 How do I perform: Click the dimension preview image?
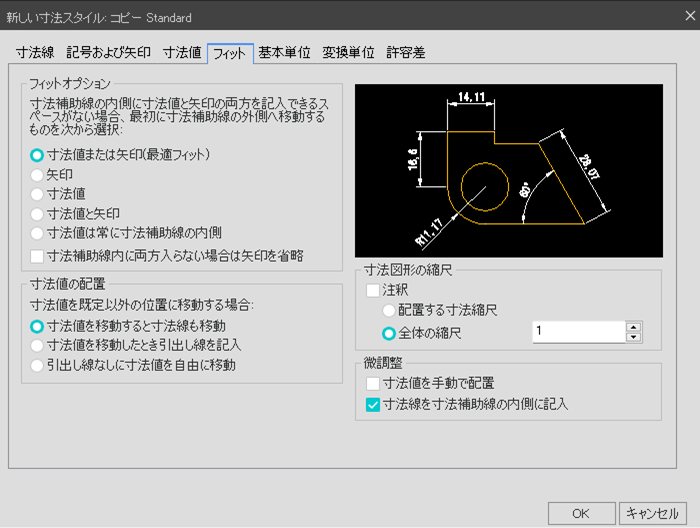[509, 170]
